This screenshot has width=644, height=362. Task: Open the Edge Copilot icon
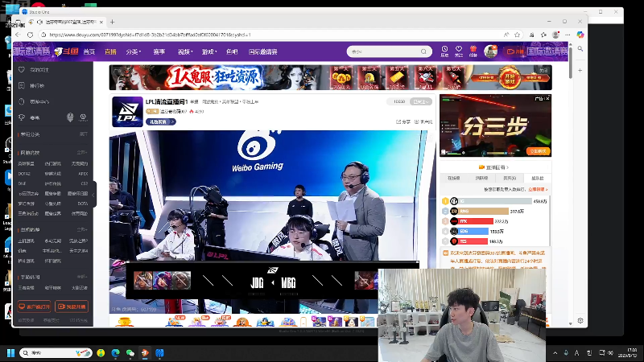(x=580, y=35)
